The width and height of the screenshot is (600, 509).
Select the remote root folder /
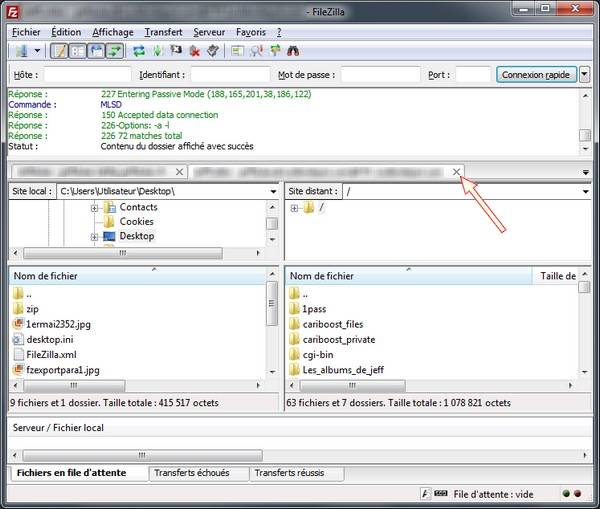[x=321, y=207]
